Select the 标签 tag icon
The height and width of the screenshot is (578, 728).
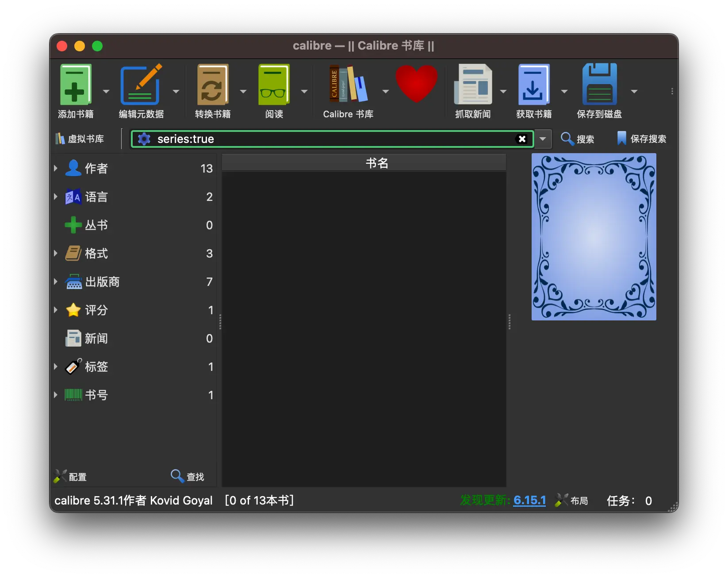coord(73,366)
